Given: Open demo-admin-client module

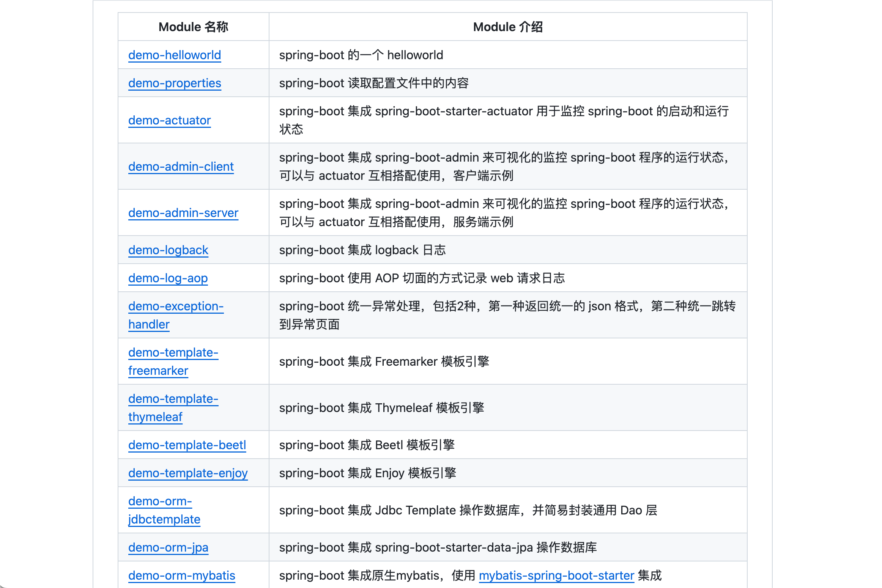Looking at the screenshot, I should coord(181,167).
